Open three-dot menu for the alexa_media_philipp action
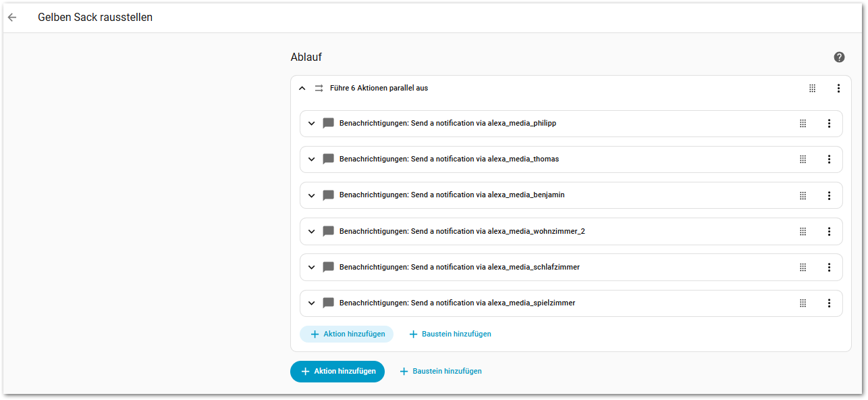 coord(829,124)
